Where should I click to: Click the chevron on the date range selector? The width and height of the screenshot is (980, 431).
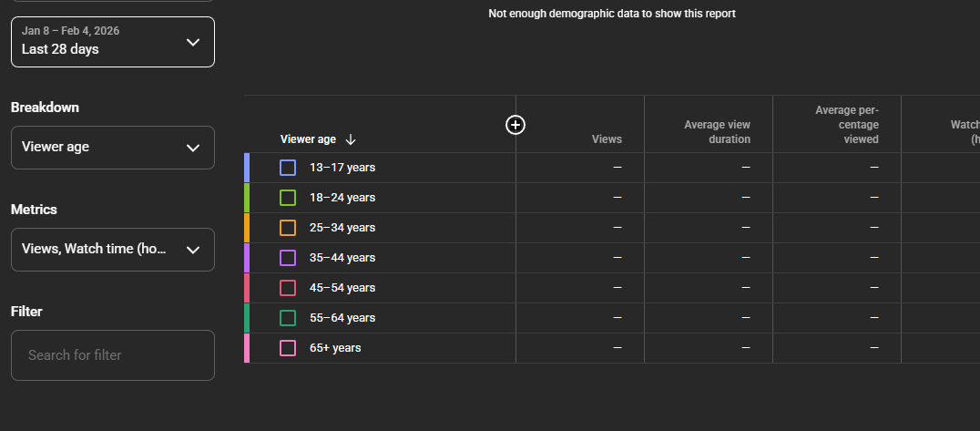192,42
